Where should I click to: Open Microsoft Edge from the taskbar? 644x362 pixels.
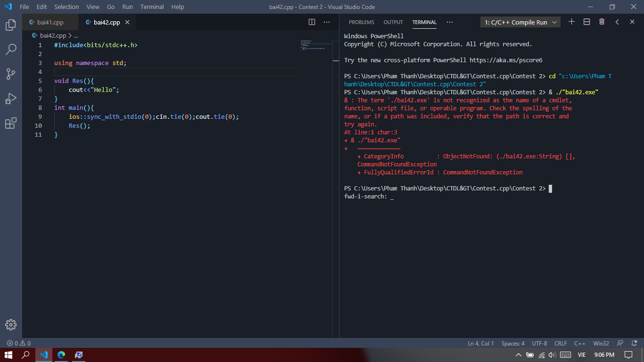pos(61,355)
